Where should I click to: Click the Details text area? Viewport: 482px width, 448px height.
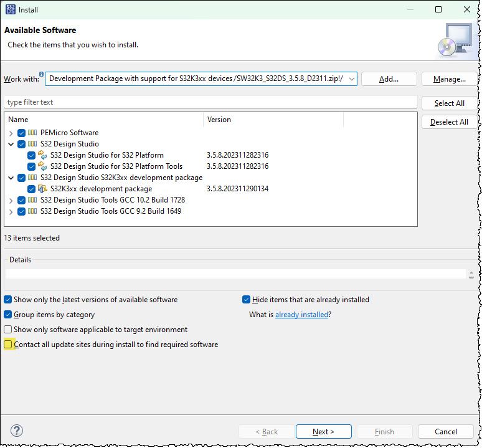click(236, 274)
